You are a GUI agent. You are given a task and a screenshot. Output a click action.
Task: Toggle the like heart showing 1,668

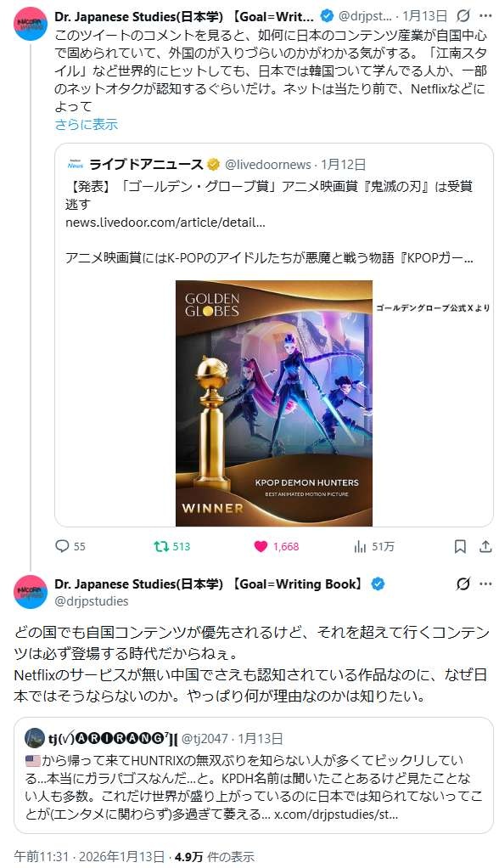(x=261, y=546)
